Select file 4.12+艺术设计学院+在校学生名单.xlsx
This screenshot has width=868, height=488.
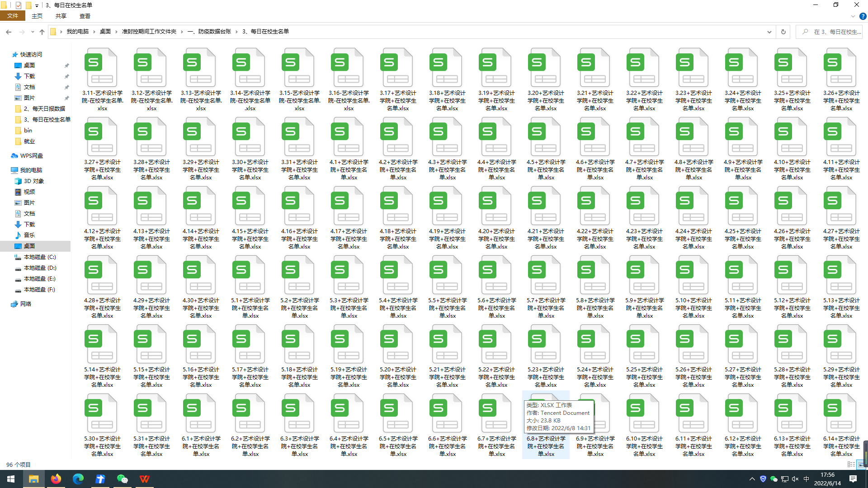coord(102,218)
